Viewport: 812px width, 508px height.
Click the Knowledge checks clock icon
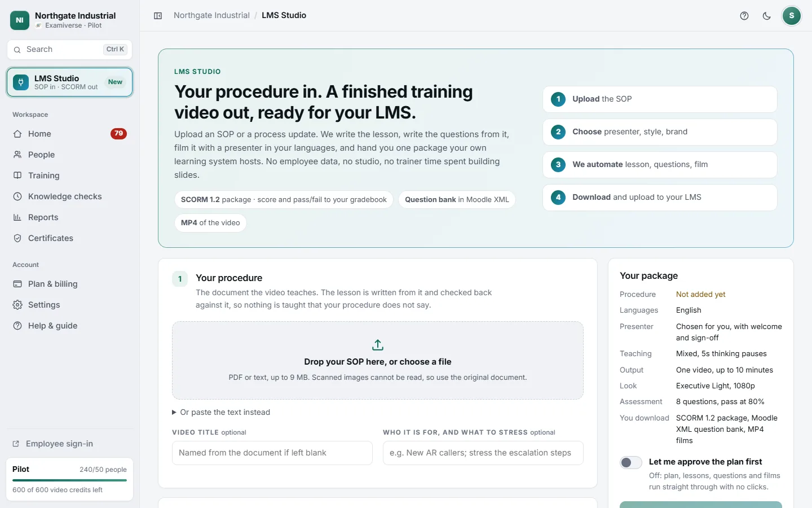(17, 196)
